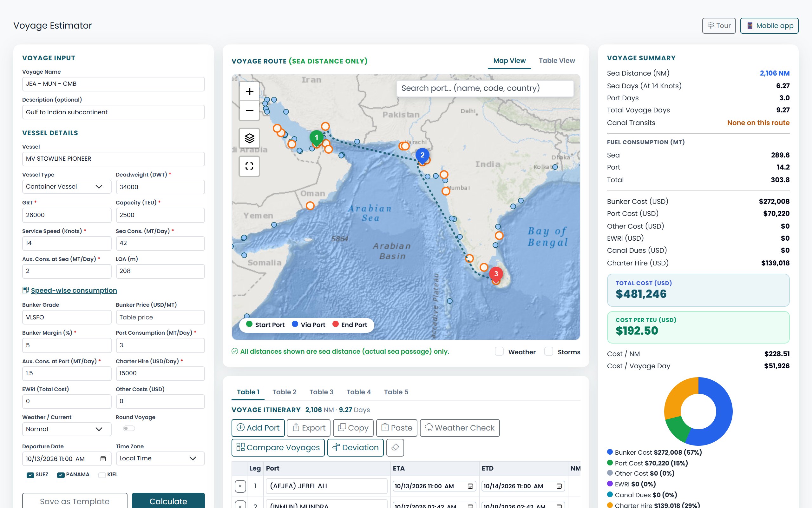812x508 pixels.
Task: Paste into itinerary table
Action: point(396,428)
